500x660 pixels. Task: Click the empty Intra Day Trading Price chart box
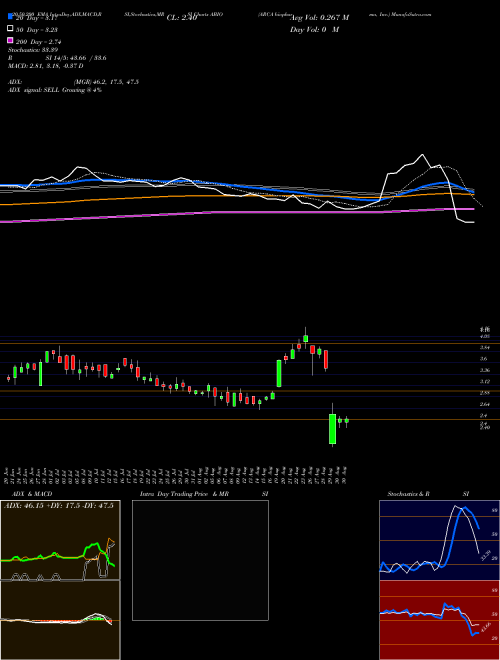(200, 560)
